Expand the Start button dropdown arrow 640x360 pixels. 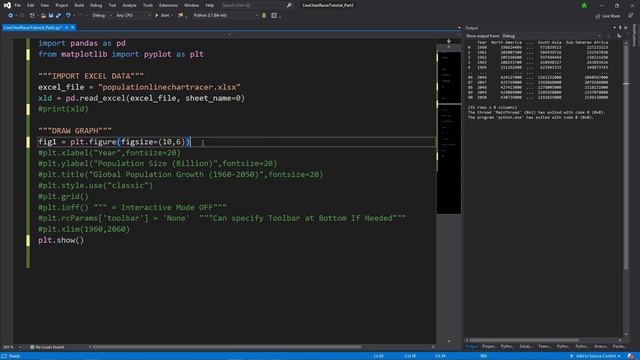click(172, 16)
